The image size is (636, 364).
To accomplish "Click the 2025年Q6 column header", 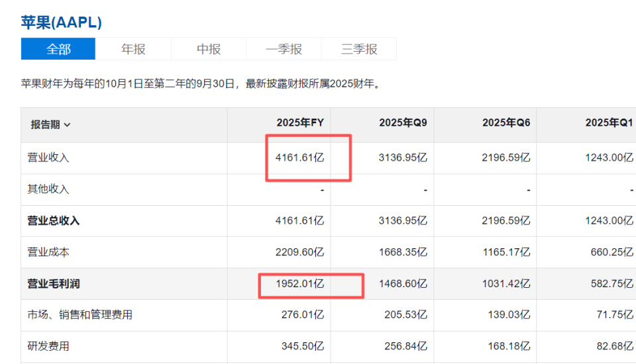I will click(506, 123).
